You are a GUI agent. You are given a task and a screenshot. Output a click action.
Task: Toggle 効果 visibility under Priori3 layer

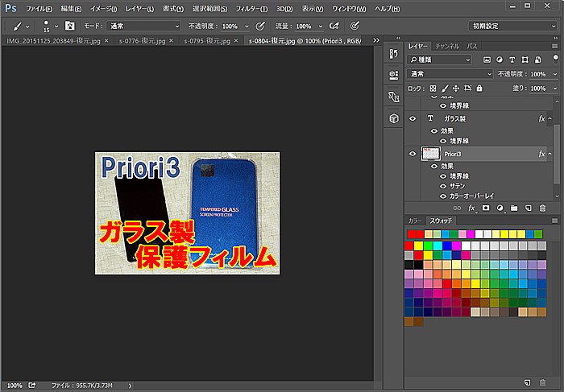(434, 166)
